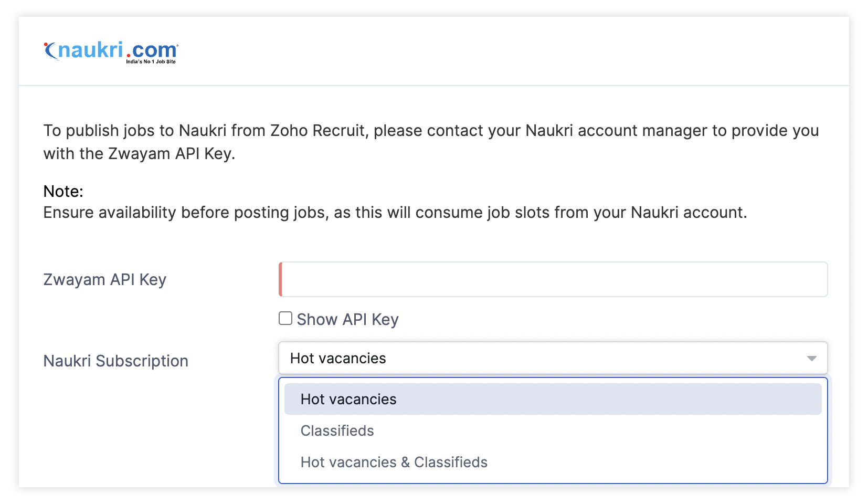Click the red required marker on API field
Image resolution: width=868 pixels, height=504 pixels.
pyautogui.click(x=280, y=279)
